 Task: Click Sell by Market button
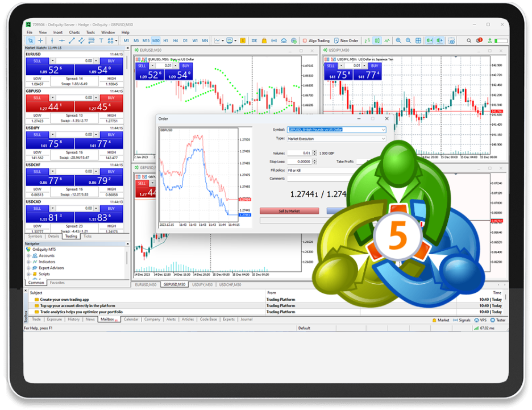[289, 211]
